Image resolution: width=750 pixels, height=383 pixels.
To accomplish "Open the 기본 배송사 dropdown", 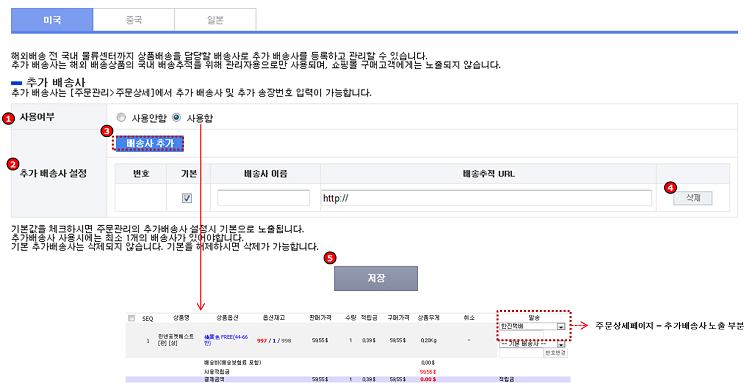I will 532,343.
